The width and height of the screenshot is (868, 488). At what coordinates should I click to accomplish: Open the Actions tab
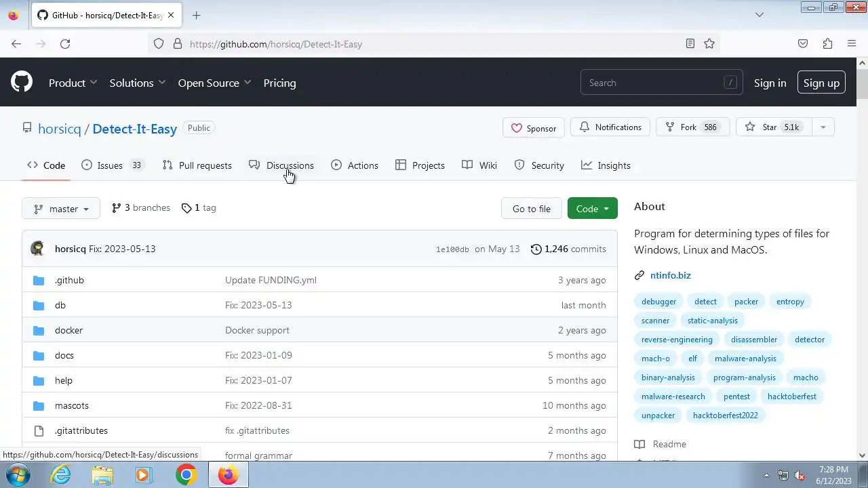click(355, 165)
